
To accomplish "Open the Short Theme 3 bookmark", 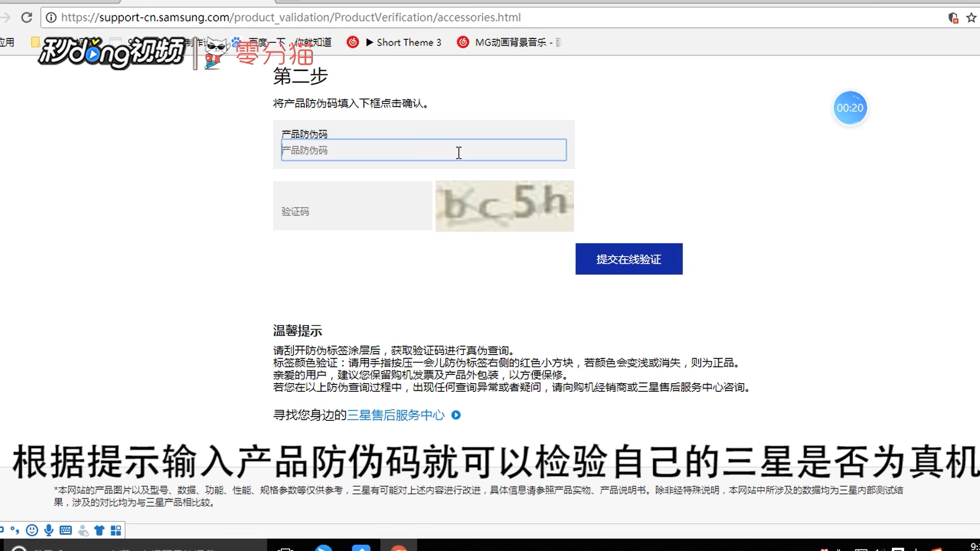I will tap(404, 42).
